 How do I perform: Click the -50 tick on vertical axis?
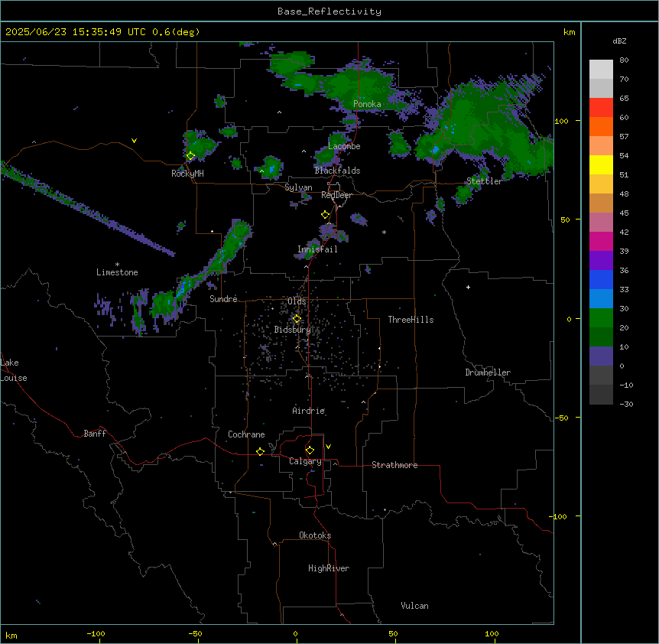pyautogui.click(x=561, y=418)
